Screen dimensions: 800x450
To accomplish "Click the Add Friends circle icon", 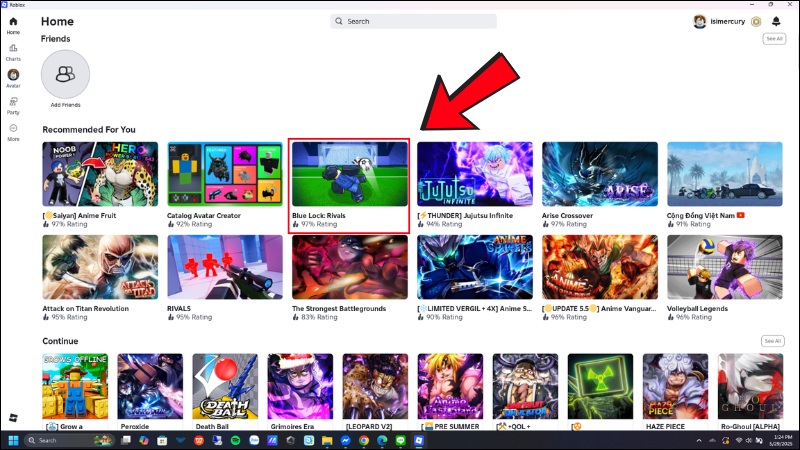I will tap(65, 74).
